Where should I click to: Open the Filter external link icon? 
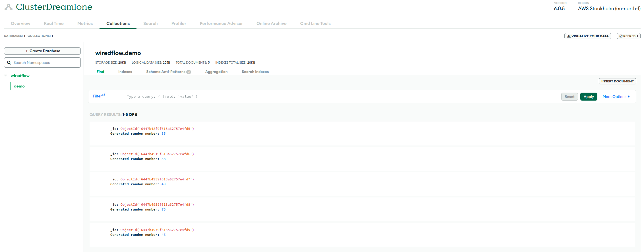(104, 95)
